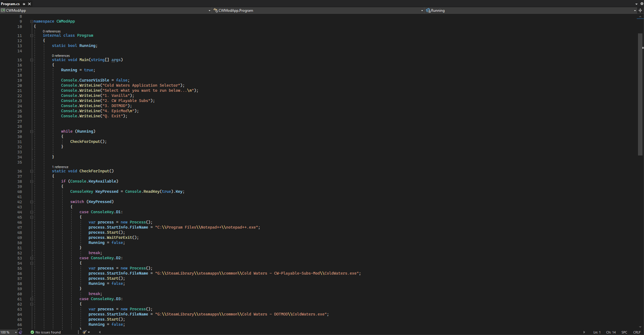This screenshot has height=335, width=644.
Task: Click horizontal scrollbar right arrow
Action: pos(584,332)
